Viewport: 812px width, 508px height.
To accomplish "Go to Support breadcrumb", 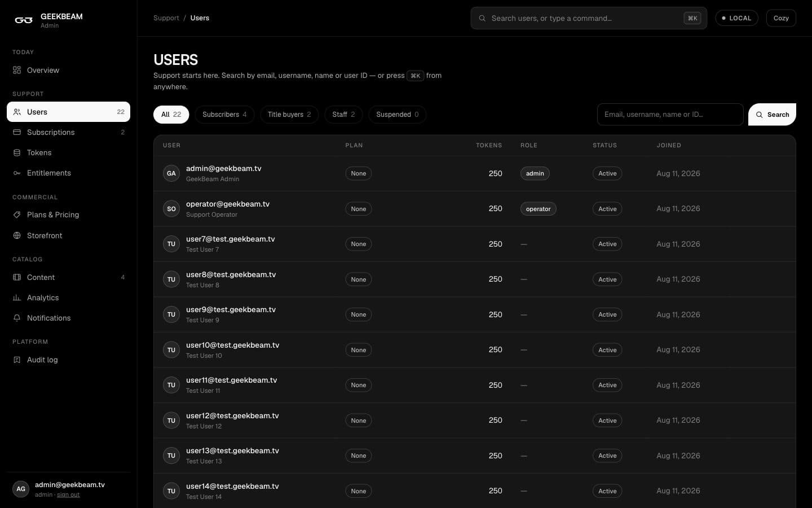I will click(x=166, y=18).
